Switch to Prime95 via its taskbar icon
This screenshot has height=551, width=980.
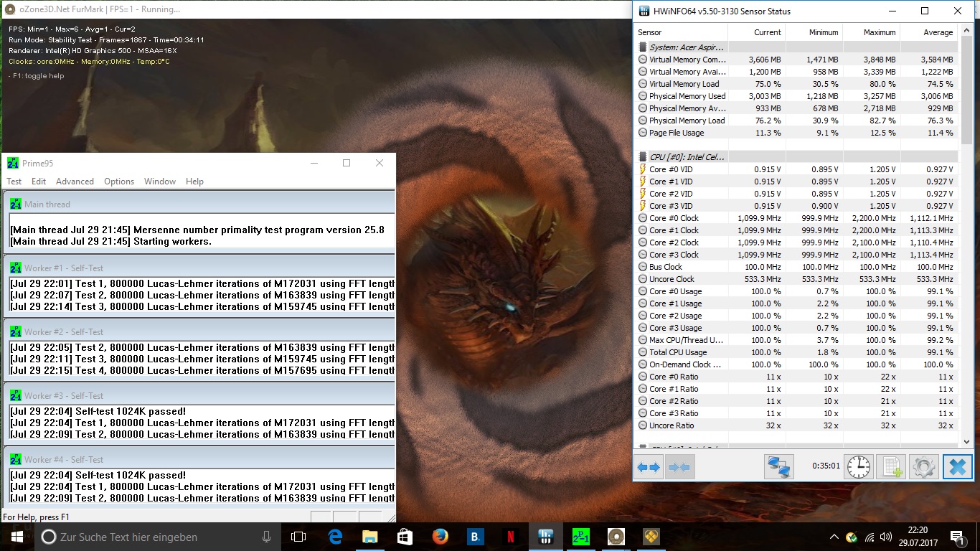pos(580,537)
